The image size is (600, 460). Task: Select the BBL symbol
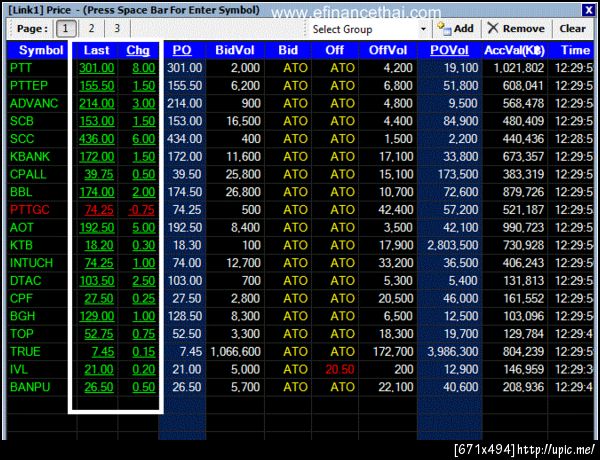coord(21,192)
